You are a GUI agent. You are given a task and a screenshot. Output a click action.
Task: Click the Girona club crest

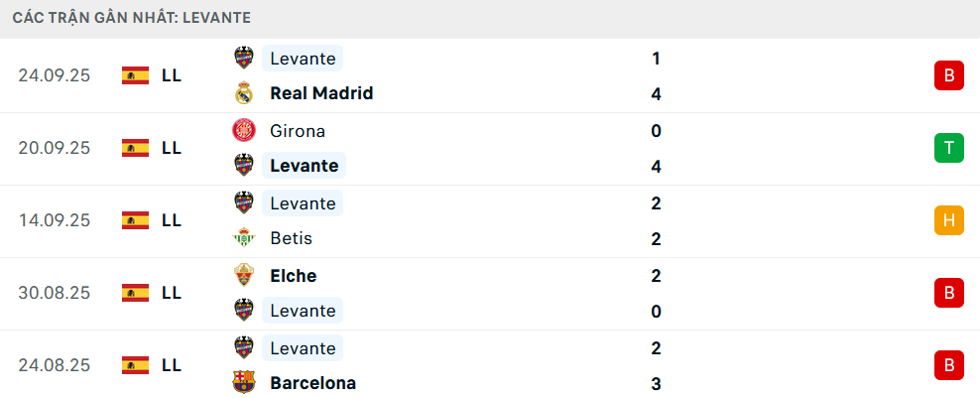243,130
